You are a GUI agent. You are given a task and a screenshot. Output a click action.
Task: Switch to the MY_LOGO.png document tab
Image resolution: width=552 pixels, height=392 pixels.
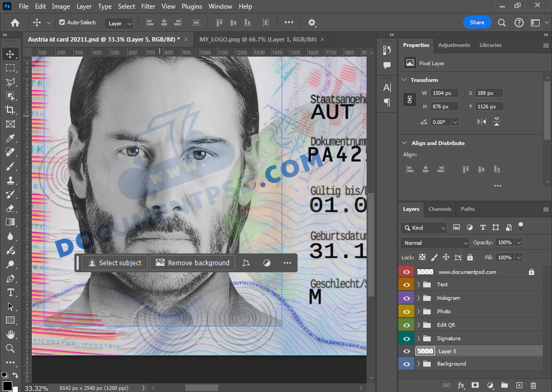258,39
